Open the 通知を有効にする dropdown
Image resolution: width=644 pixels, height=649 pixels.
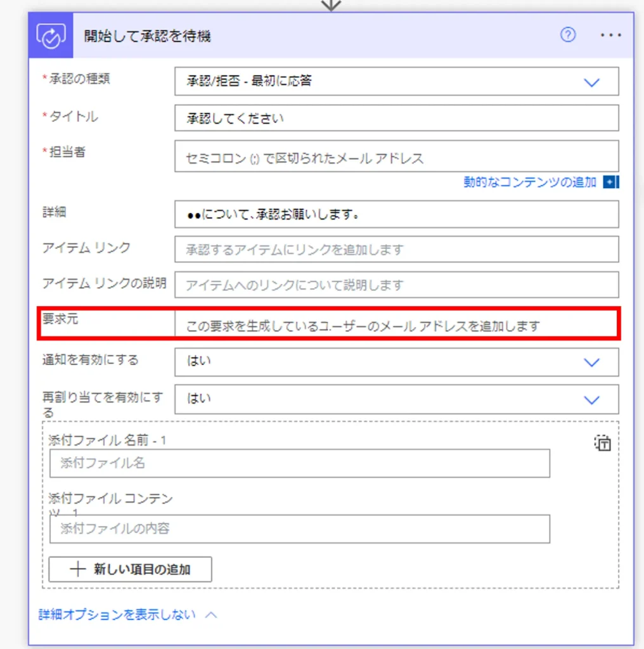pyautogui.click(x=591, y=362)
